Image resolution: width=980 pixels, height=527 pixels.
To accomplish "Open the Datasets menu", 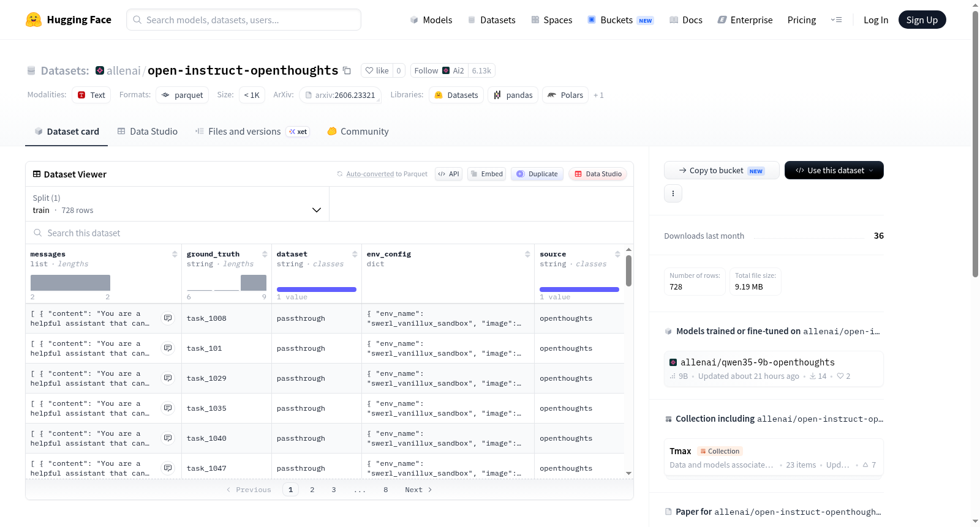I will coord(491,20).
